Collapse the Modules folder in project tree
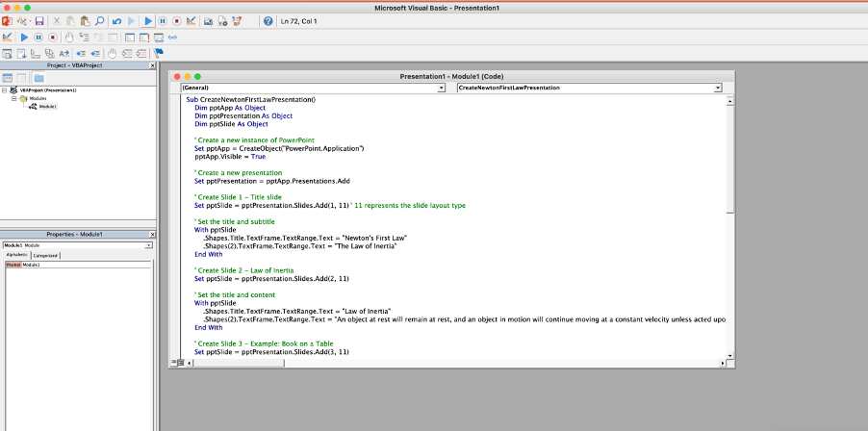 tap(13, 98)
